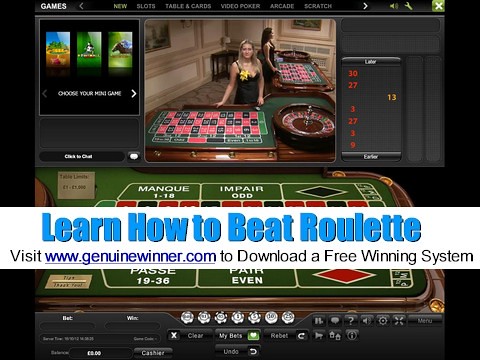This screenshot has height=360, width=480.
Task: Select the 5 value chip
Action: point(254,317)
